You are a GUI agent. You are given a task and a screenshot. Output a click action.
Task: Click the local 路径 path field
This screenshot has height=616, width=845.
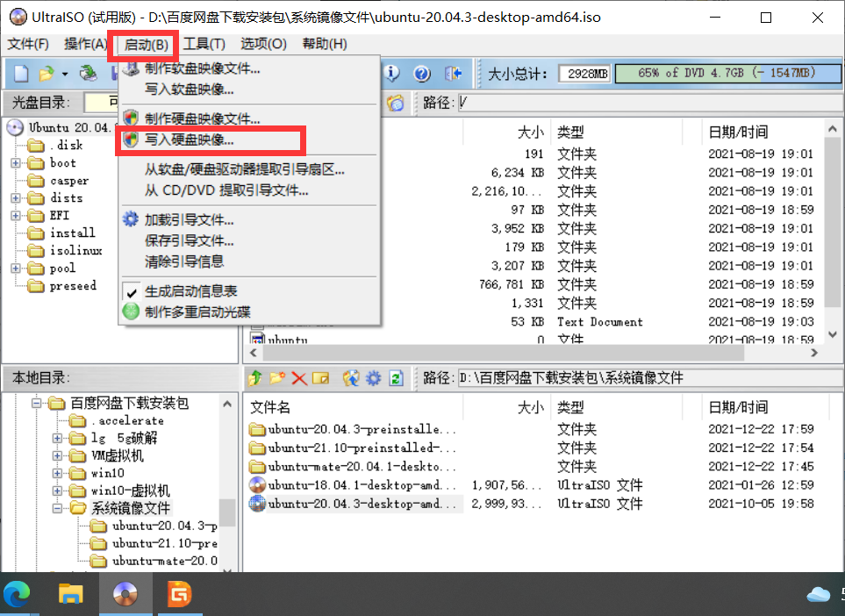[x=650, y=378]
